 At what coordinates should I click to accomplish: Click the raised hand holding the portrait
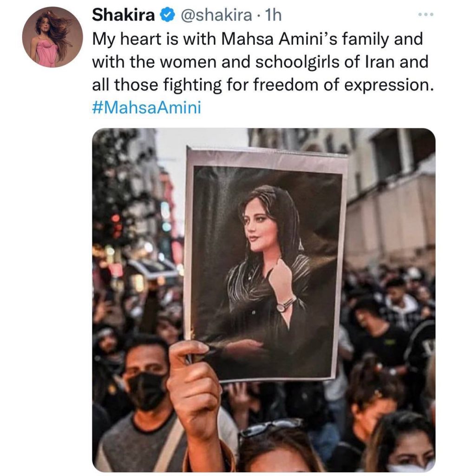(x=194, y=391)
